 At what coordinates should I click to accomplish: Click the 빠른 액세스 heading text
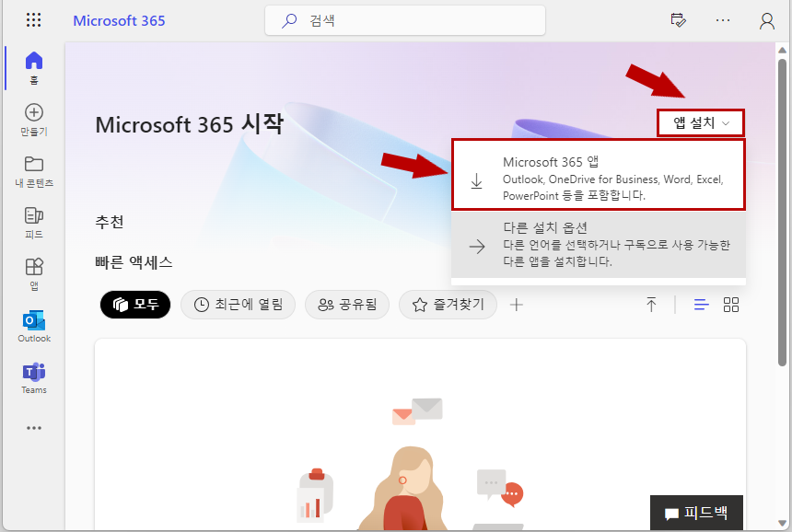[x=134, y=262]
